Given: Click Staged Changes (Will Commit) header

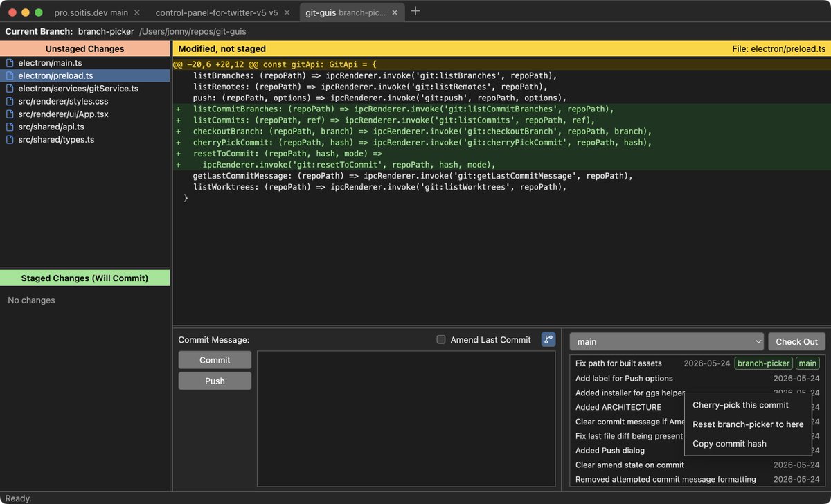Looking at the screenshot, I should tap(84, 278).
